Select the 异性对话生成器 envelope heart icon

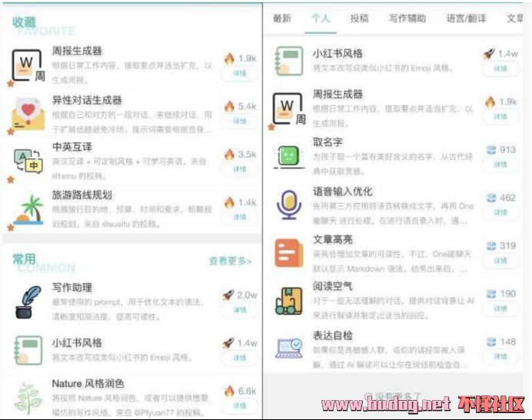click(x=28, y=114)
